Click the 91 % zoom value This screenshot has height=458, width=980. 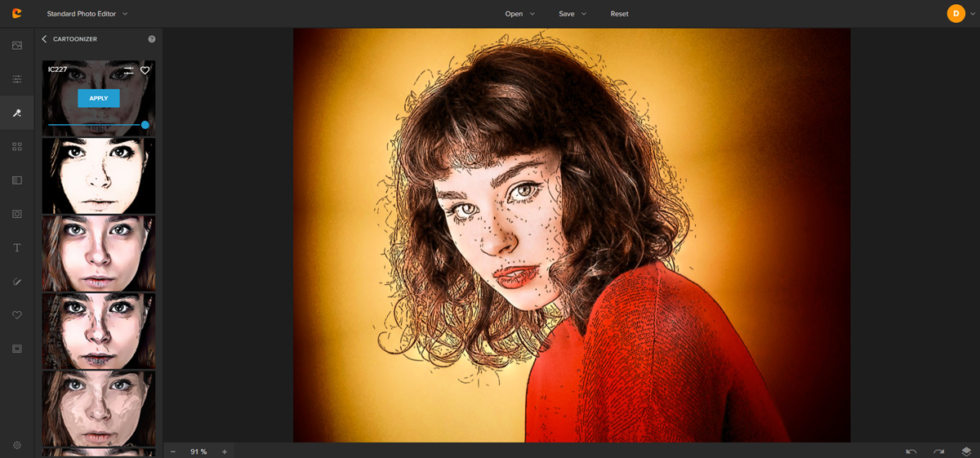[198, 451]
